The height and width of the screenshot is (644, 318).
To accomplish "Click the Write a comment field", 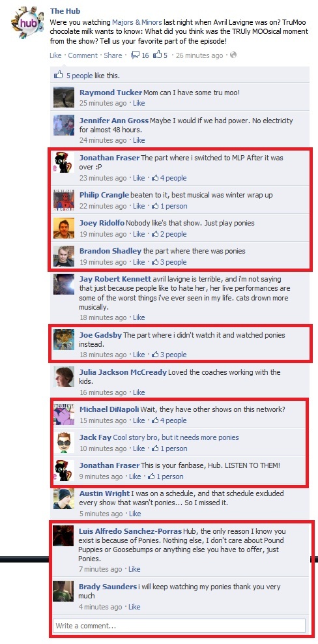I will tap(179, 626).
